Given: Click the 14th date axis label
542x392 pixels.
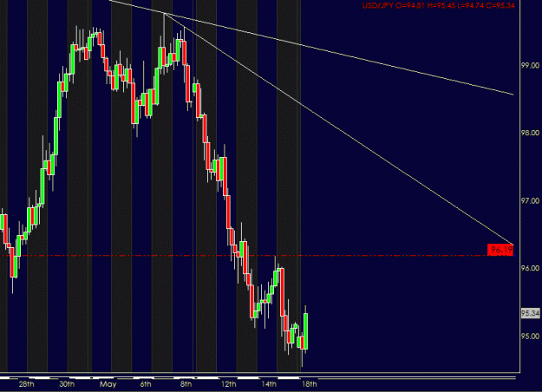Looking at the screenshot, I should tap(269, 384).
